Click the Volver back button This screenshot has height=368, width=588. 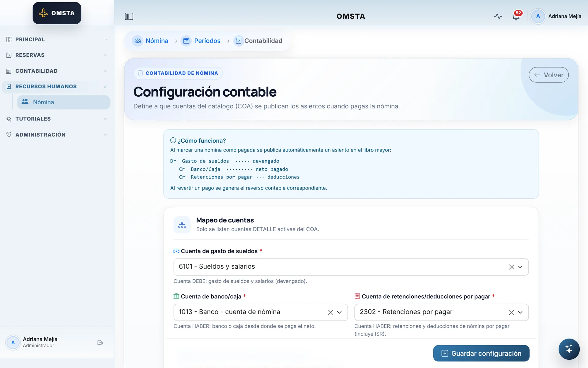pyautogui.click(x=548, y=75)
